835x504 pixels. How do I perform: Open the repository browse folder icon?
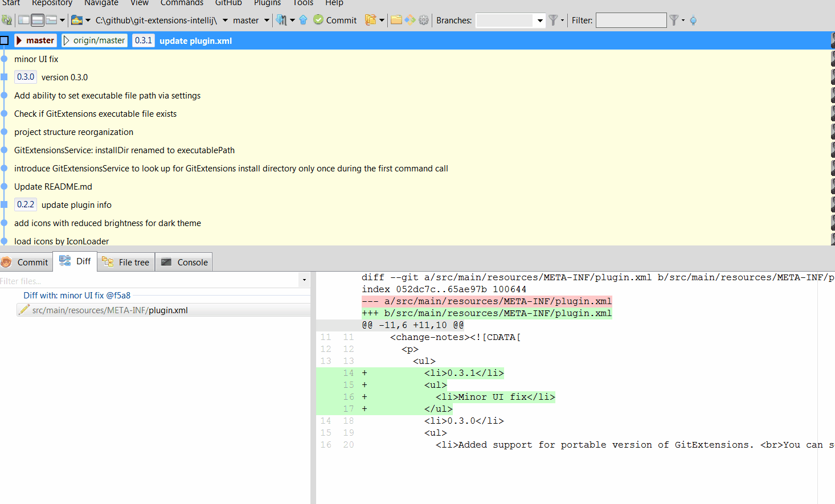(76, 20)
